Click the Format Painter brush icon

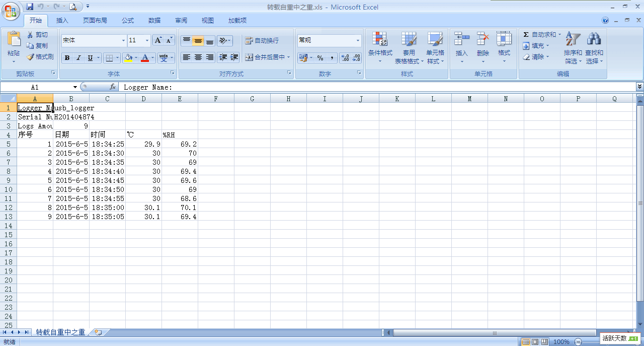point(31,57)
